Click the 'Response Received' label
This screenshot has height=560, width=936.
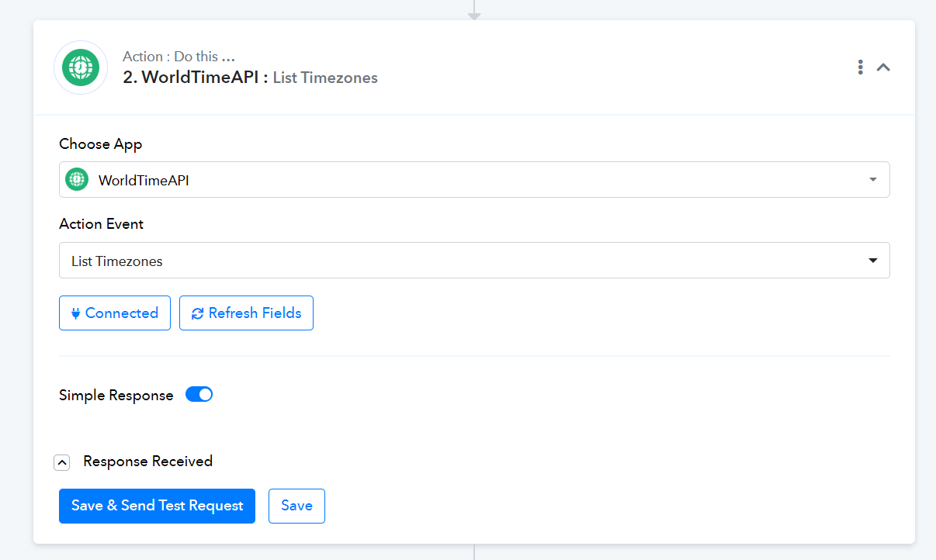(x=148, y=461)
